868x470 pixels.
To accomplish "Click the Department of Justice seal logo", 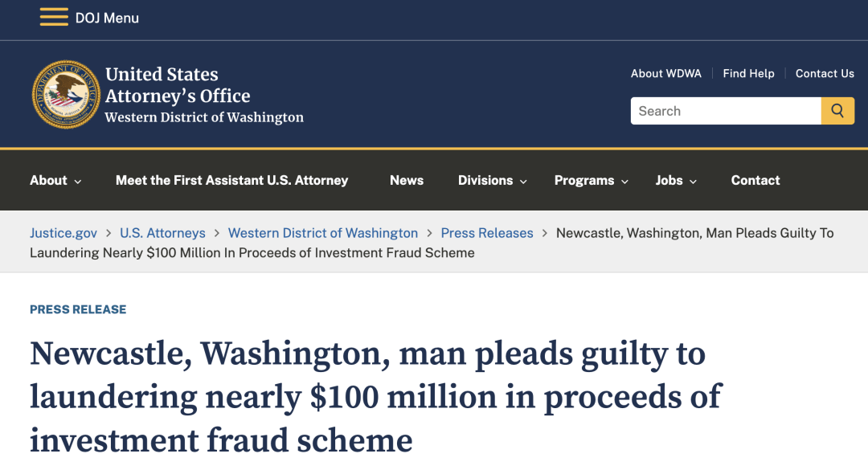I will click(66, 95).
